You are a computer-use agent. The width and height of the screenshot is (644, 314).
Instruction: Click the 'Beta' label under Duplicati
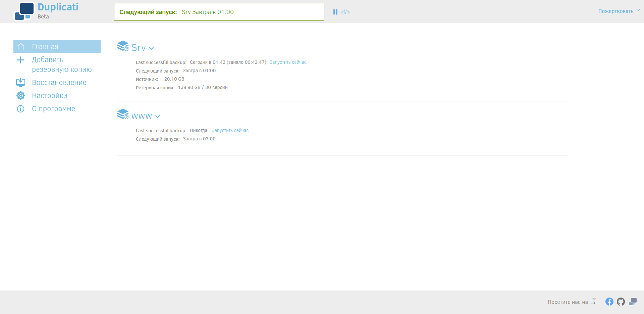pos(43,16)
